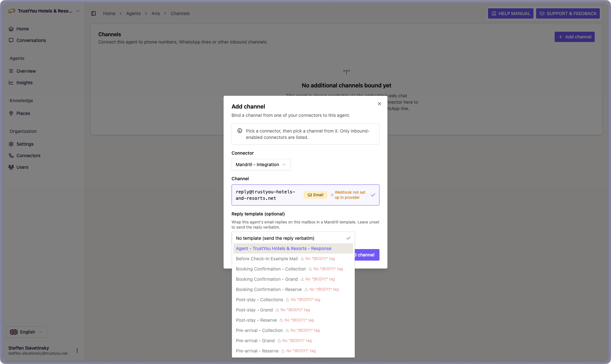Click the Email badge on the channel

click(x=315, y=195)
